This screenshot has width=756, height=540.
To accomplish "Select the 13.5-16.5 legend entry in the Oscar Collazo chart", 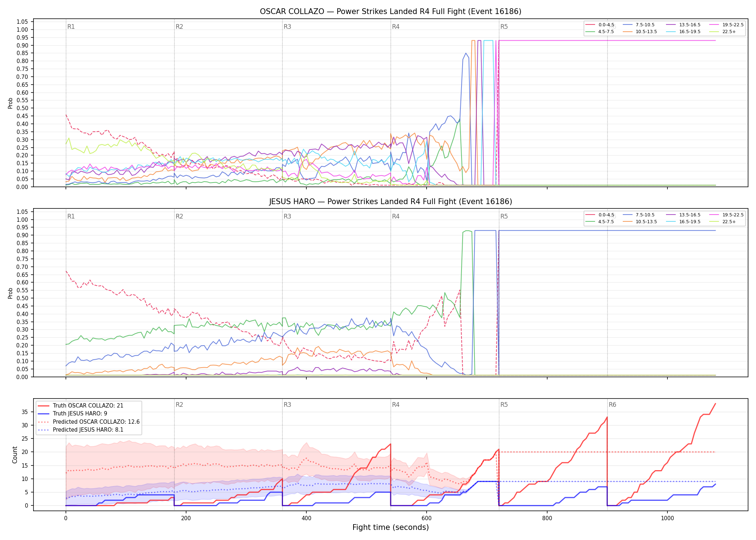I will 683,25.
